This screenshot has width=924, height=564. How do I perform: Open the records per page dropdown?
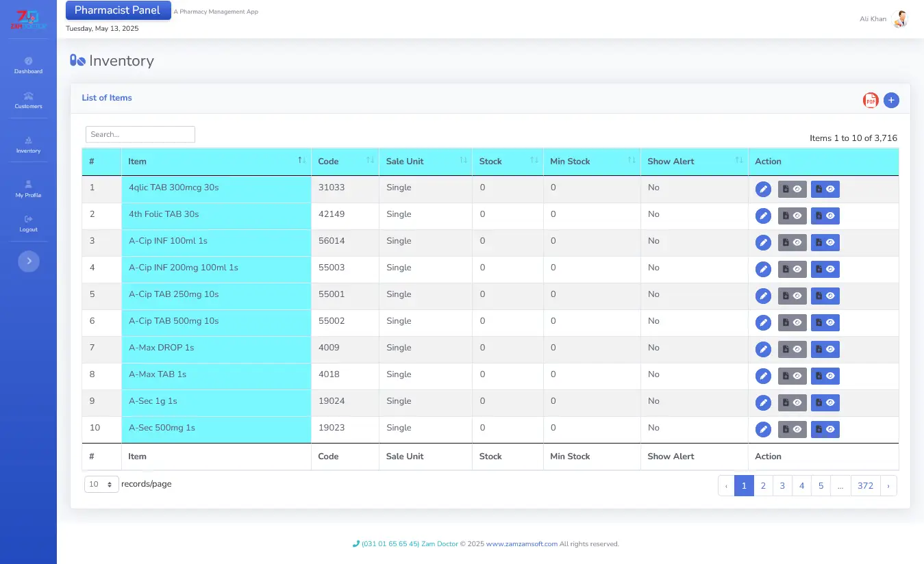(101, 485)
